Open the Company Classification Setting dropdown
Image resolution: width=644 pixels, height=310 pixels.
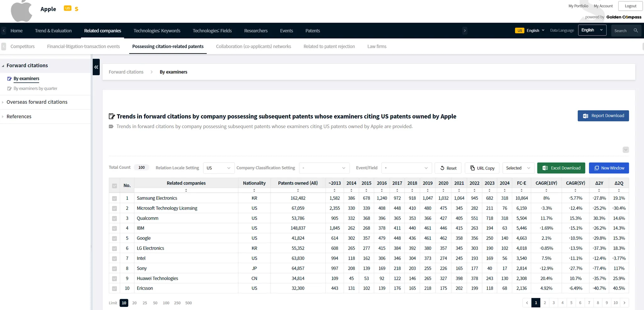click(324, 168)
